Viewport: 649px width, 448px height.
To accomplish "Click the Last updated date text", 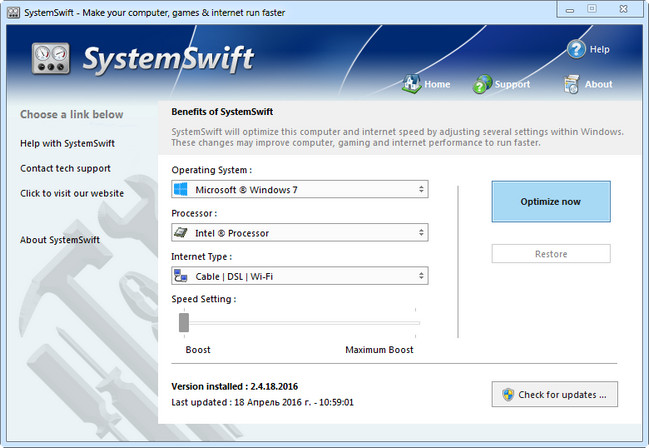I will (262, 402).
